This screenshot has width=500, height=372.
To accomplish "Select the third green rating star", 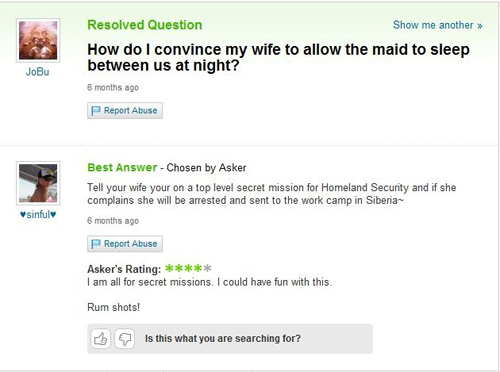I will point(189,268).
